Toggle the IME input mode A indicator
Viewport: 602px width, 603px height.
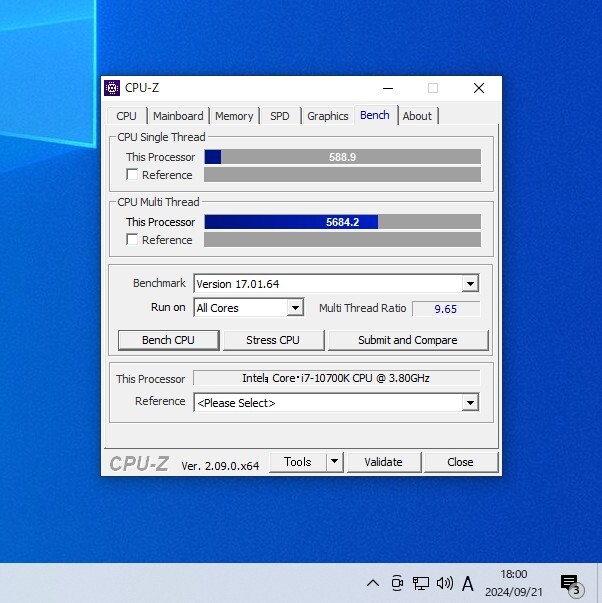click(468, 583)
